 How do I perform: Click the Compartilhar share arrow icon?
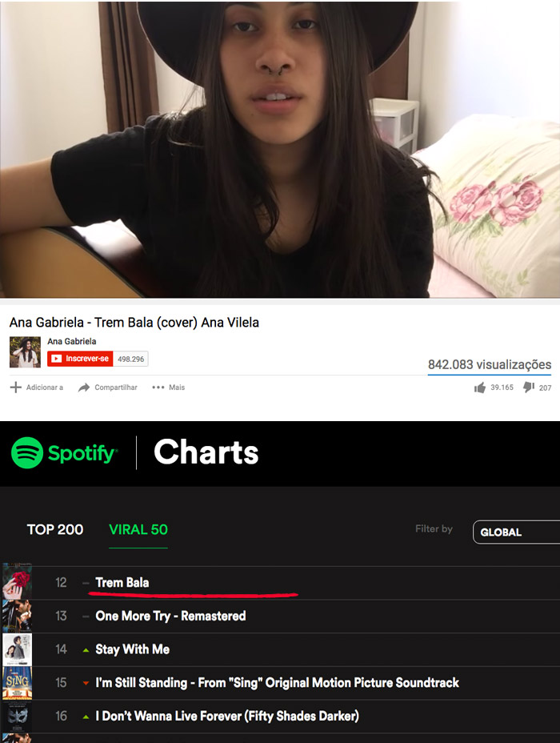point(84,388)
